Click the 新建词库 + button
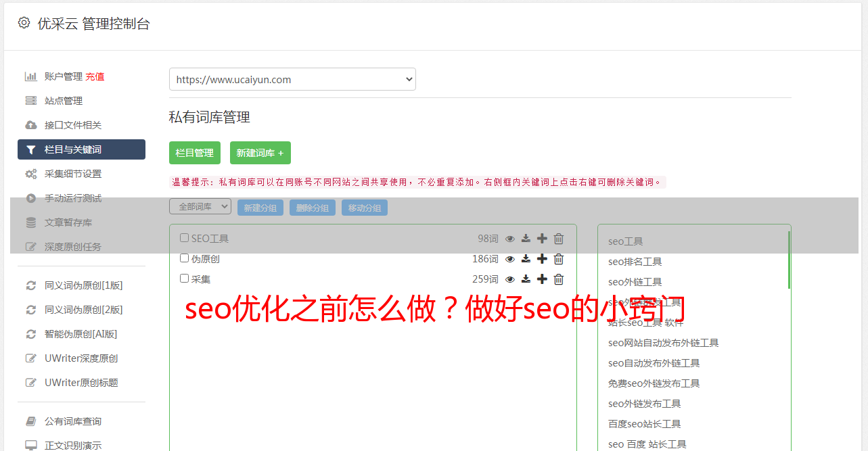This screenshot has height=451, width=868. tap(260, 153)
